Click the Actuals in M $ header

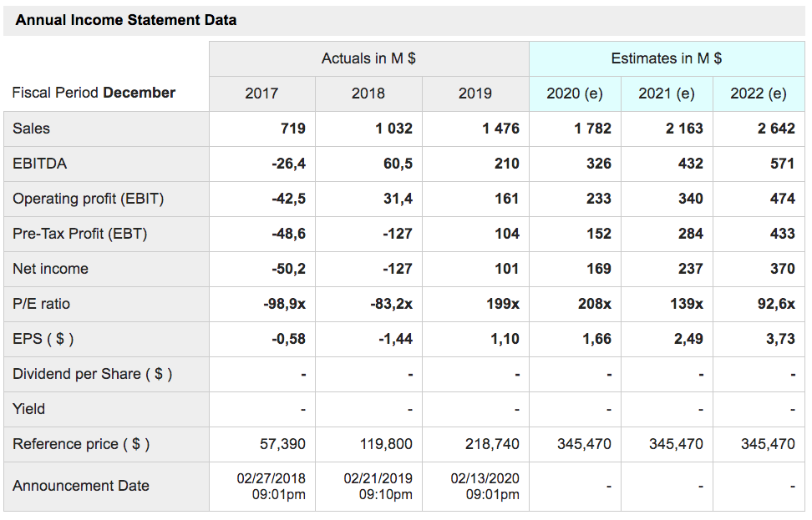[x=368, y=58]
